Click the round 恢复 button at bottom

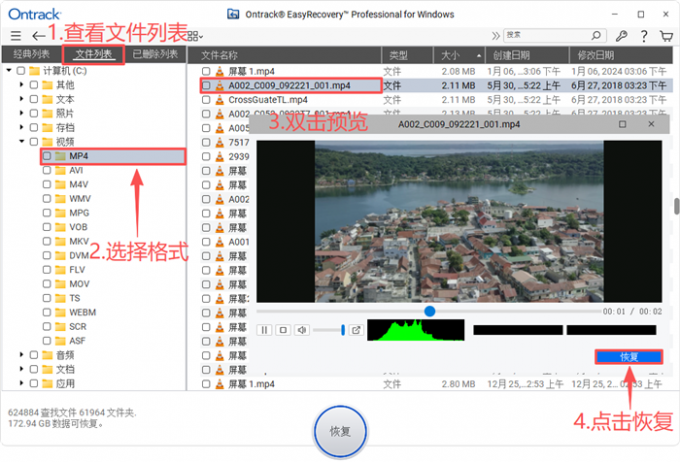click(x=340, y=431)
